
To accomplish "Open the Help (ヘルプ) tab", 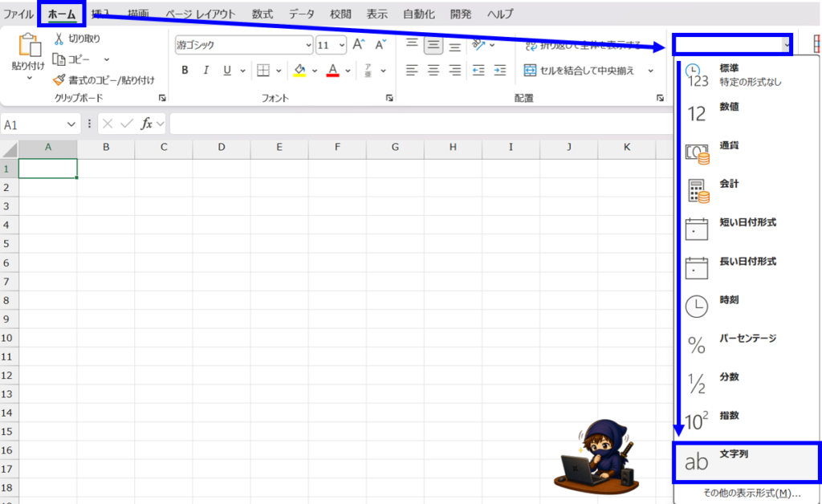I will [x=500, y=14].
